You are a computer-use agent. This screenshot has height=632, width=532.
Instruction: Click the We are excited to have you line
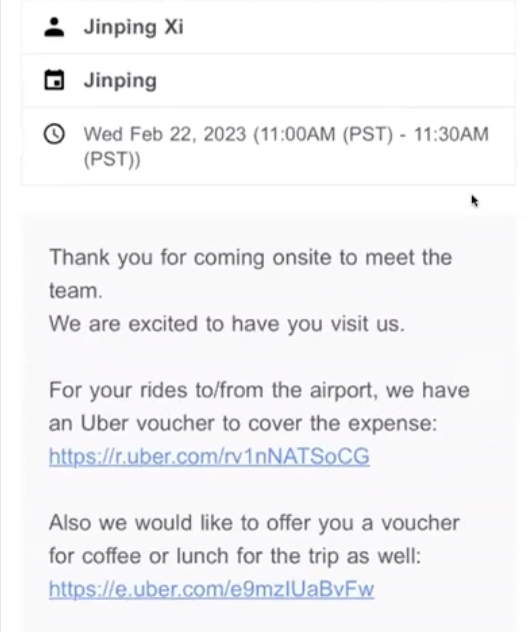227,324
